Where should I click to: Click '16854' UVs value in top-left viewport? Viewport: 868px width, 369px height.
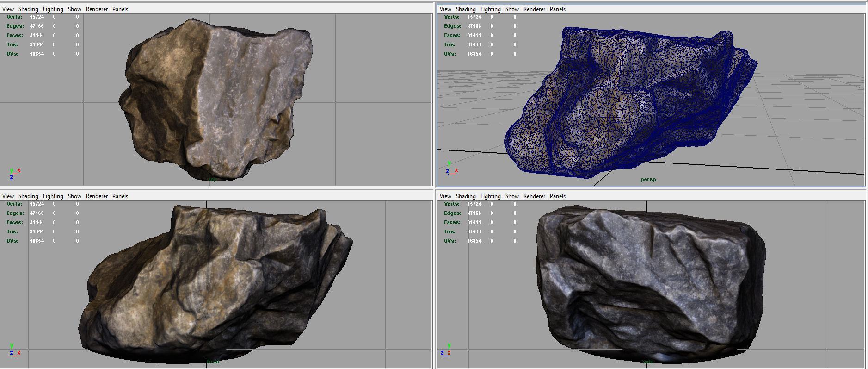[37, 54]
